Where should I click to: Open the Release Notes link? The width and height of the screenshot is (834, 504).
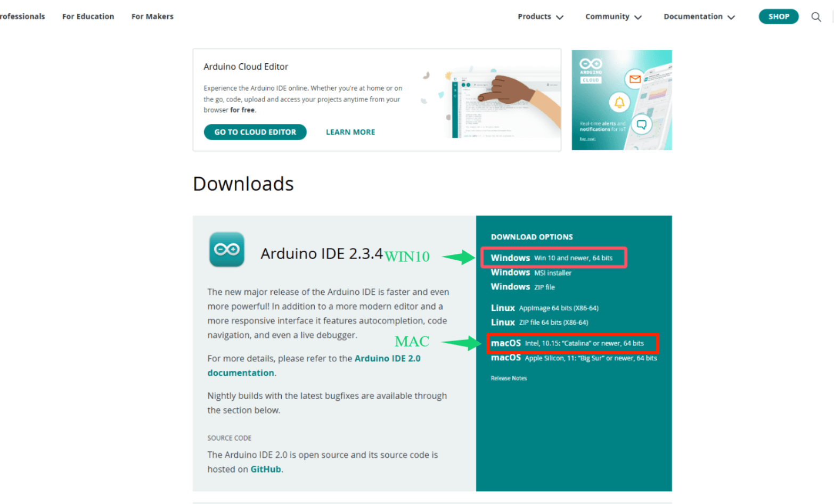click(x=509, y=378)
